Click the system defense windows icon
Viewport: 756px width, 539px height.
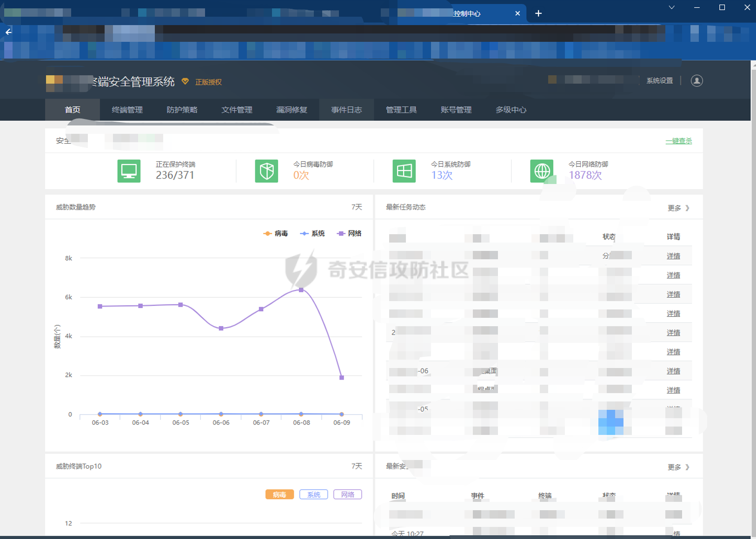404,171
